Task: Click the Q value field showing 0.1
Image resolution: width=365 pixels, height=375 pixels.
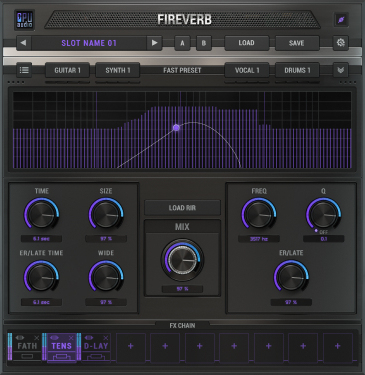Action: click(x=324, y=239)
